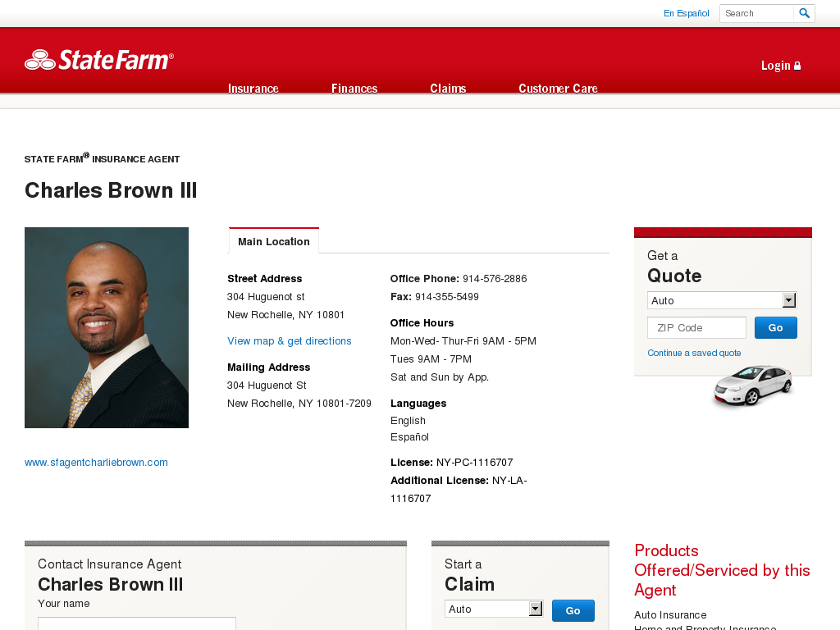
Task: Focus the Your name field
Action: point(137,623)
